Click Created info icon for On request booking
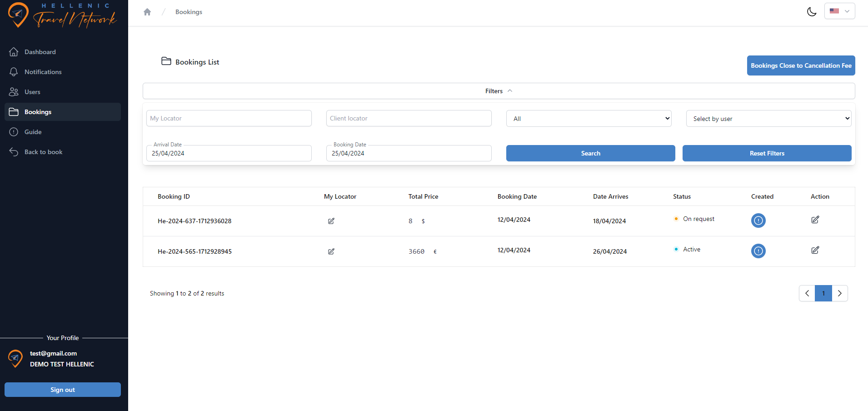 (758, 221)
